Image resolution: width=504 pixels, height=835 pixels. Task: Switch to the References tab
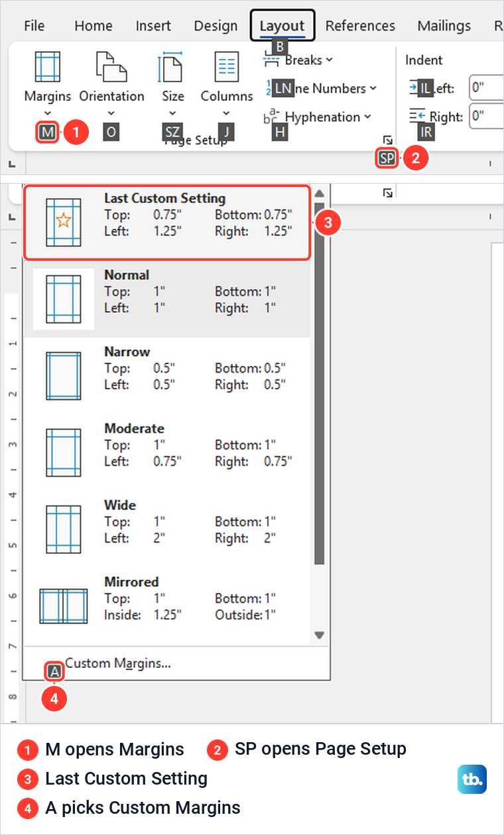click(360, 26)
